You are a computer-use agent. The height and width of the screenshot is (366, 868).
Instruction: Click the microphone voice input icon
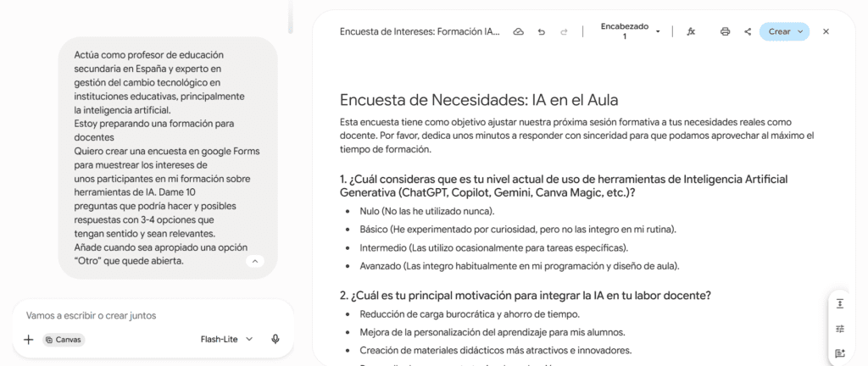(275, 339)
